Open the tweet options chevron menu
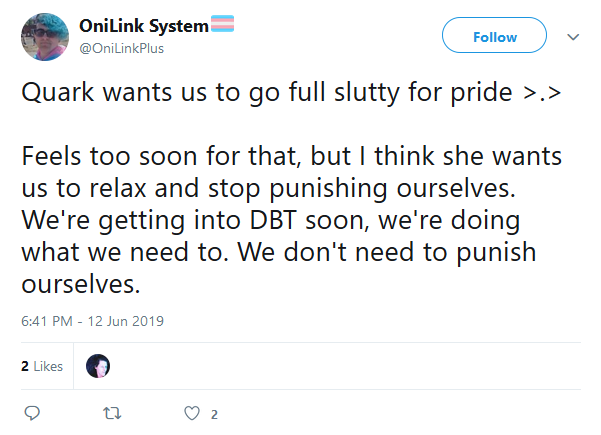Screen dimensions: 601x435 [573, 37]
